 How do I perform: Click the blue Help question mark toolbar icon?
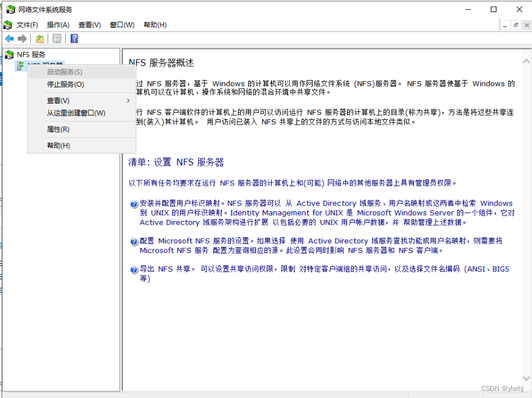coord(74,39)
